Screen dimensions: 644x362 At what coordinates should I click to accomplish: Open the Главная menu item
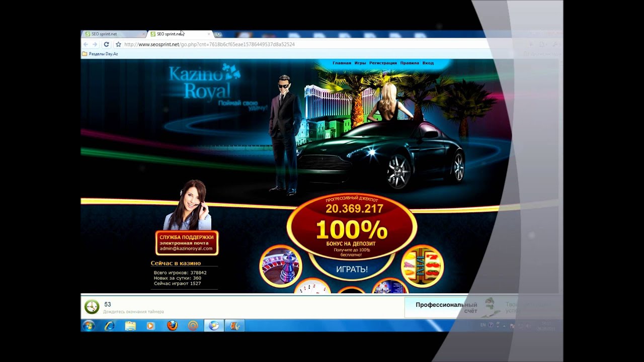[x=342, y=63]
